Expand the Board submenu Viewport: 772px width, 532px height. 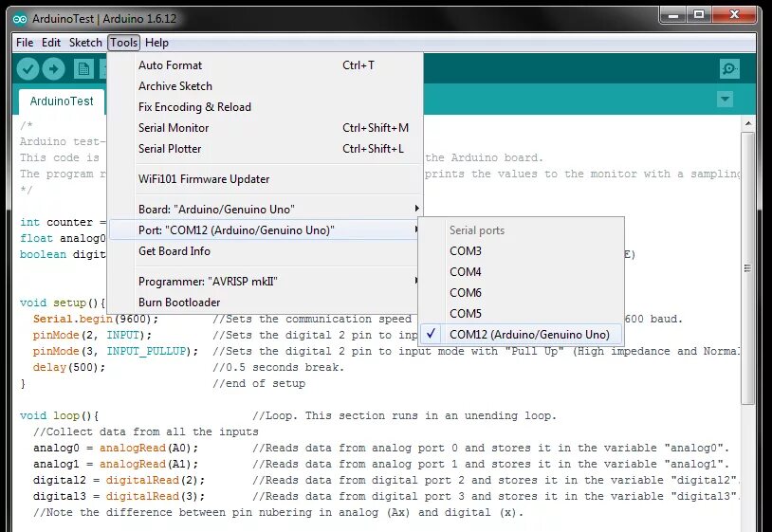(x=266, y=210)
